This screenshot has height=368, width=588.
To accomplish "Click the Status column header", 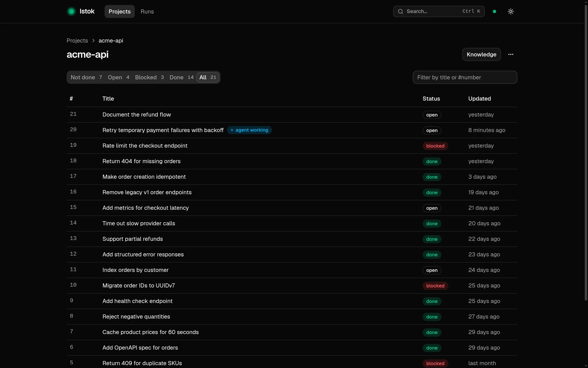I will [x=431, y=99].
